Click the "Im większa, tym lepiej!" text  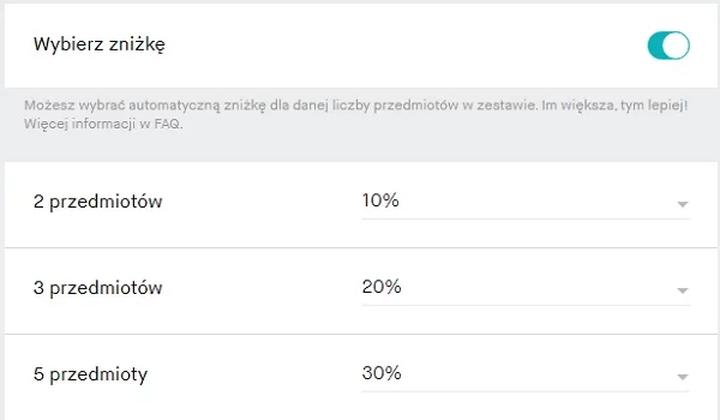[x=614, y=106]
